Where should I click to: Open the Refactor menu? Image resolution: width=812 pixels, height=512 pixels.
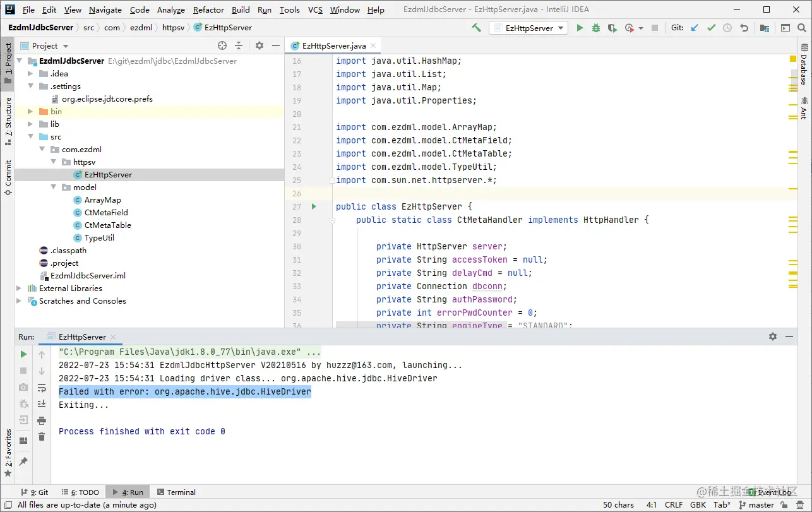[208, 9]
